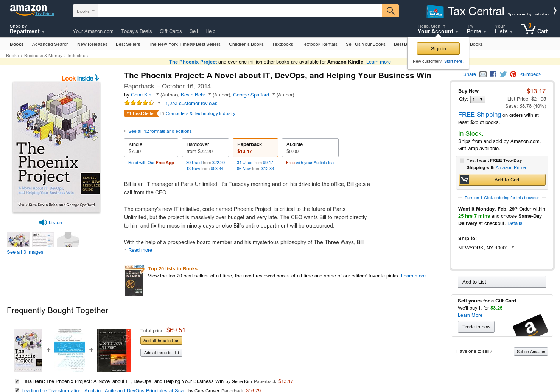Open the Books search category dropdown

[85, 11]
